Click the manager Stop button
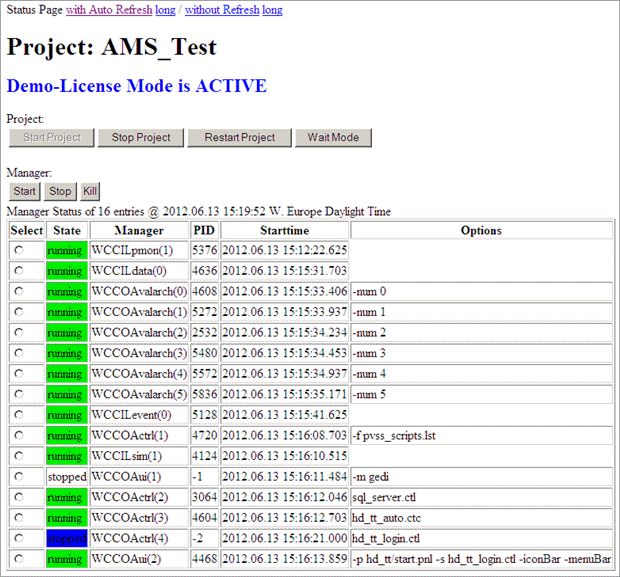The image size is (620, 577). pyautogui.click(x=60, y=191)
